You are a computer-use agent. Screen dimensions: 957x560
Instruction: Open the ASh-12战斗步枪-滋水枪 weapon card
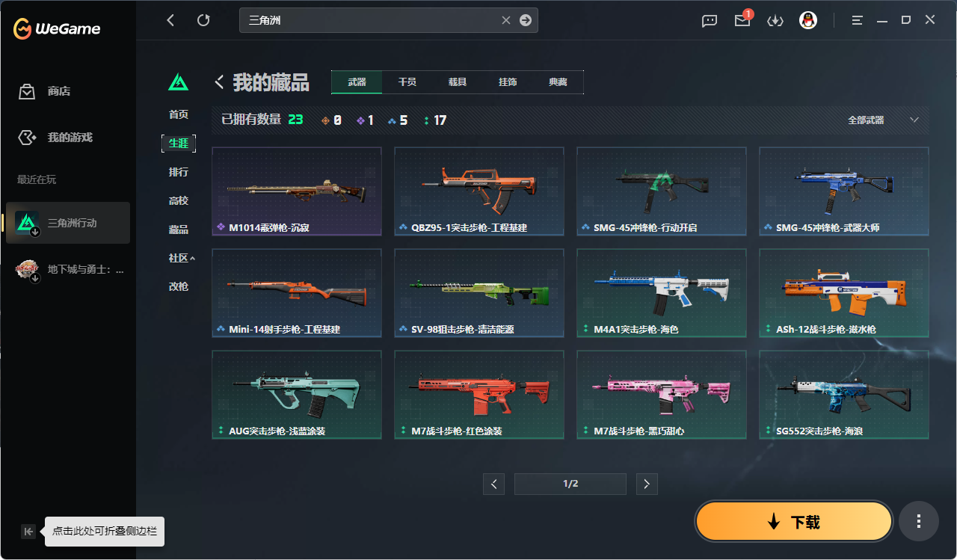pos(844,293)
